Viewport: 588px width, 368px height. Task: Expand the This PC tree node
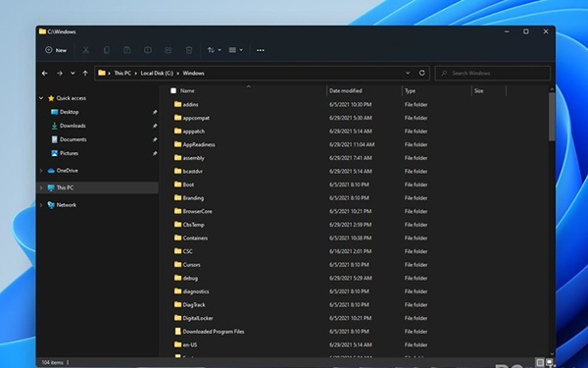click(x=41, y=187)
